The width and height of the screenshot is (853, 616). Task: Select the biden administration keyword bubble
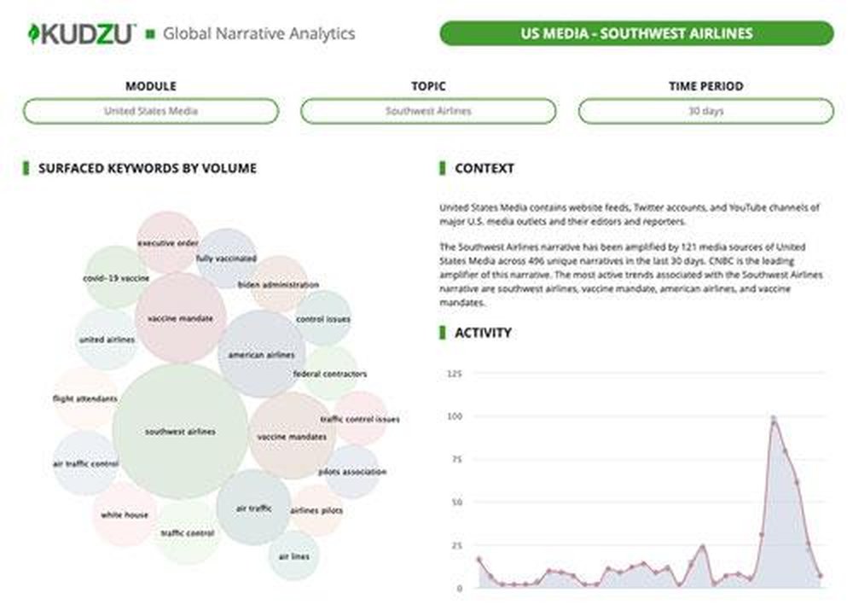(x=279, y=284)
